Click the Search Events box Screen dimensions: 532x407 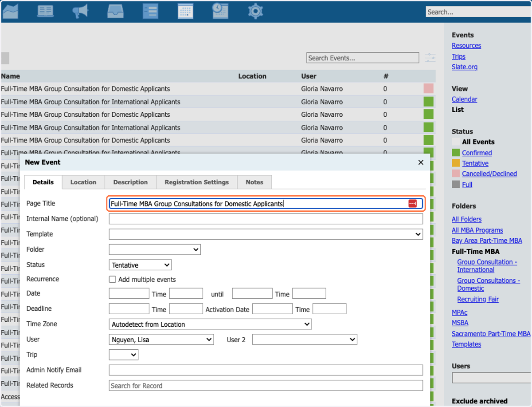tap(363, 58)
